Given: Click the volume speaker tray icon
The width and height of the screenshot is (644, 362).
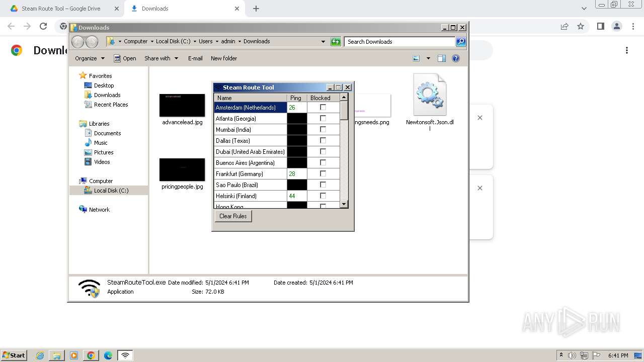Looking at the screenshot, I should coord(572,355).
